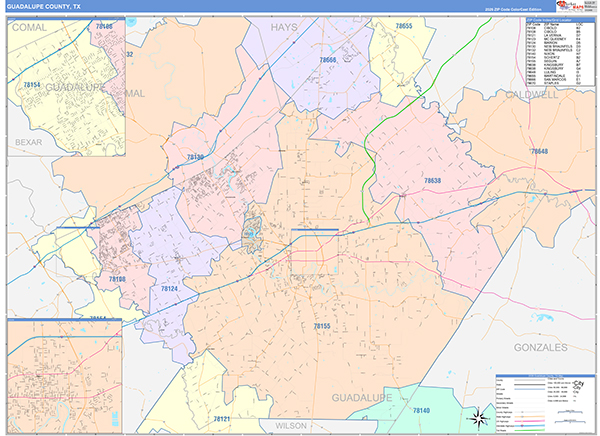The image size is (600, 436).
Task: Click the 78130 ZIP label
Action: (195, 157)
